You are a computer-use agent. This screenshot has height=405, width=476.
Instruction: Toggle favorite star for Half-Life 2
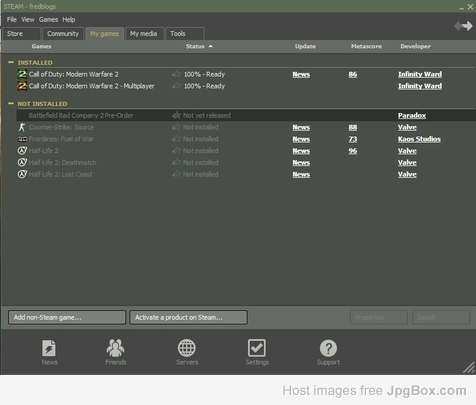point(177,151)
